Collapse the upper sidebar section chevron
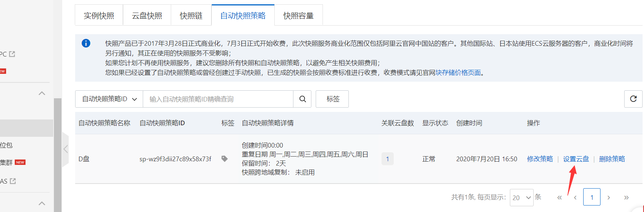 (42, 93)
